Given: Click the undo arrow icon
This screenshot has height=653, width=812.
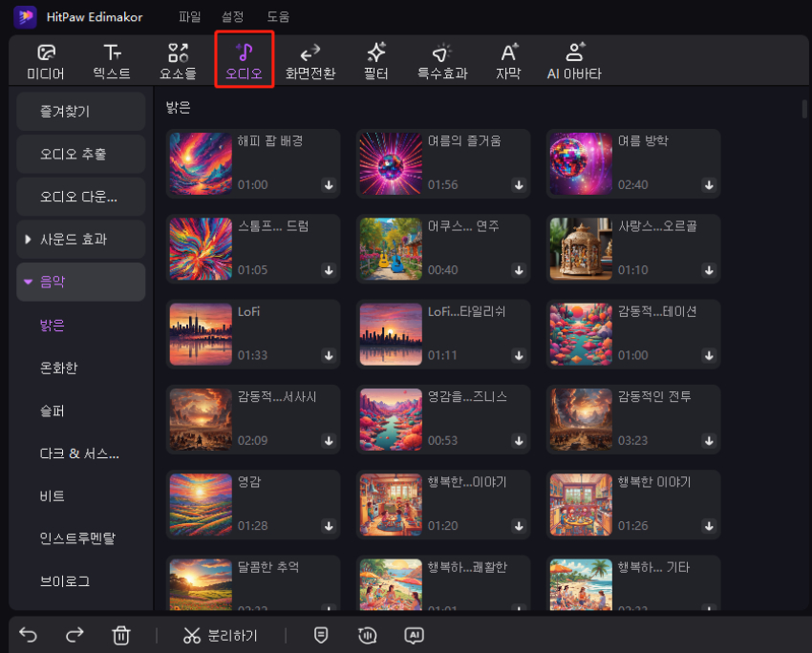Looking at the screenshot, I should [29, 635].
